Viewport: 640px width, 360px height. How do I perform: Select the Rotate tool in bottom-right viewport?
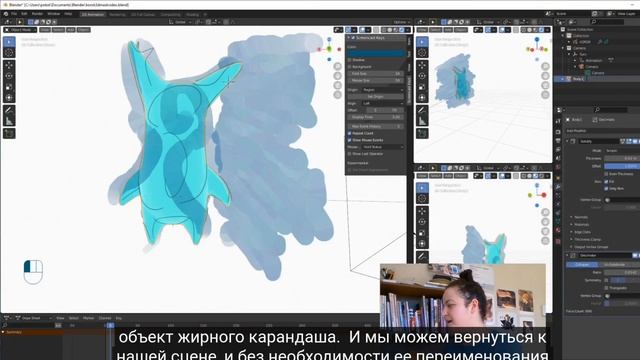point(422,222)
